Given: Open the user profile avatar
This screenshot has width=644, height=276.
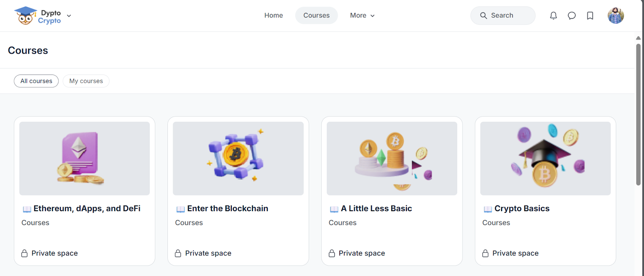Looking at the screenshot, I should 616,16.
